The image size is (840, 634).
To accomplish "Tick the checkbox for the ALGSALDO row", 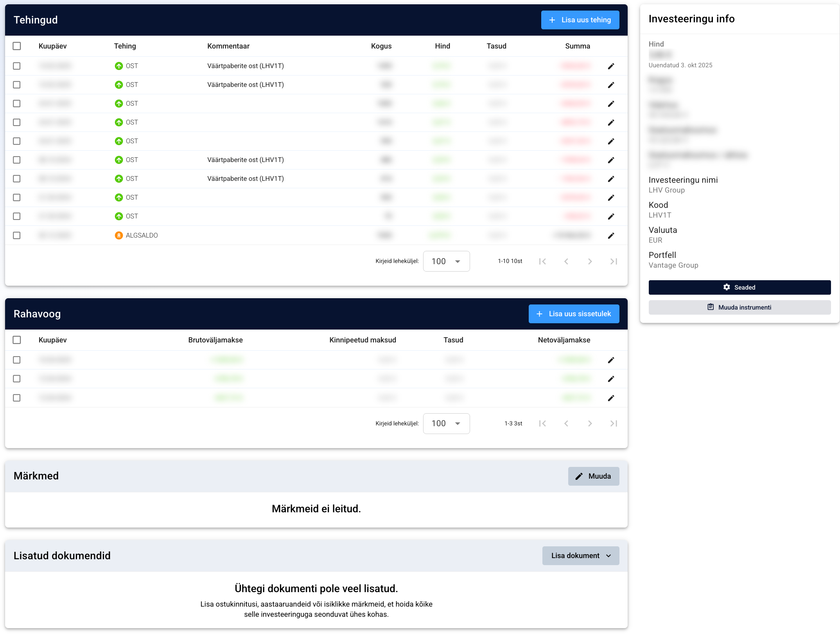I will click(17, 236).
